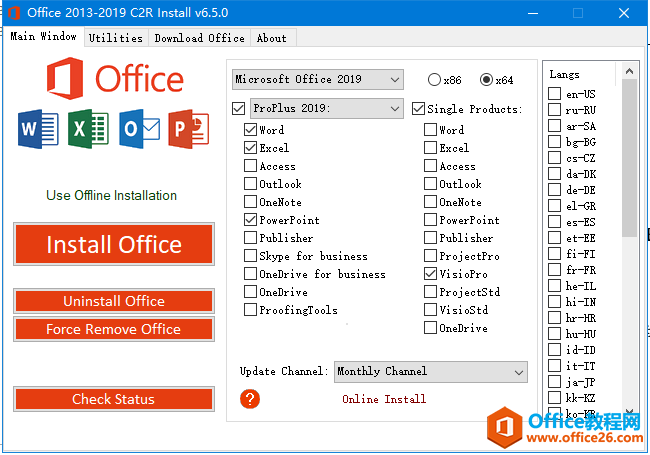The image size is (650, 455).
Task: Click the Install Office button
Action: click(114, 245)
